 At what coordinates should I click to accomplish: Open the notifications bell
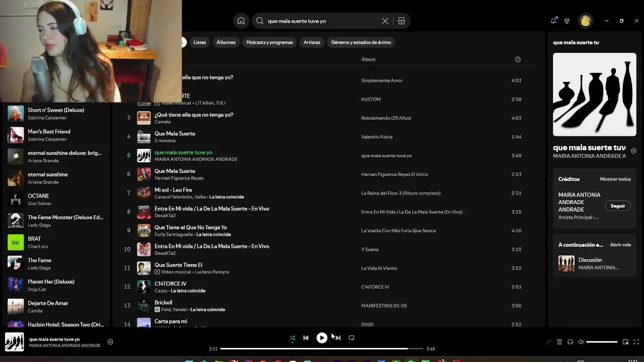click(553, 21)
